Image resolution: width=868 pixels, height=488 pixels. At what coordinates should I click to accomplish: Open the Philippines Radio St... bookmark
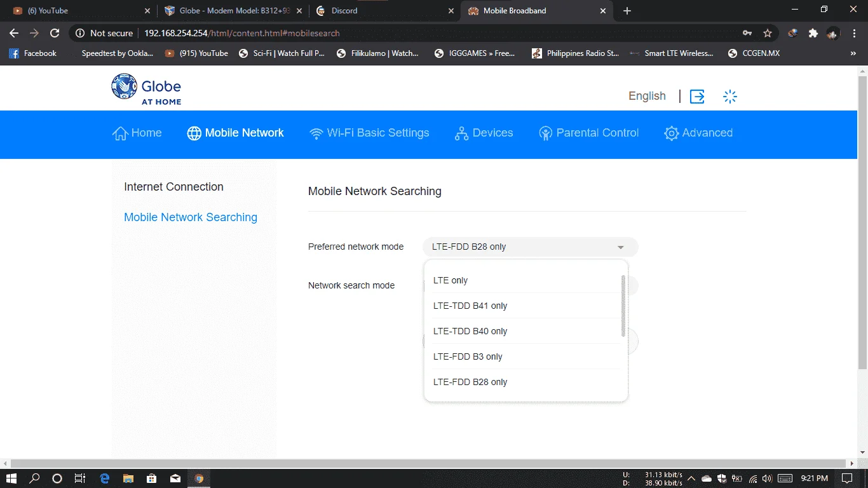pyautogui.click(x=575, y=53)
